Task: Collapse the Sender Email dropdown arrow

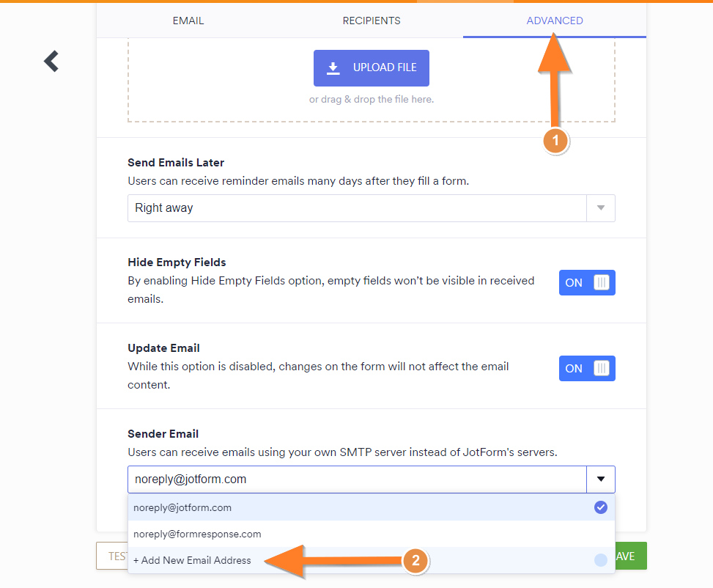Action: pyautogui.click(x=601, y=479)
